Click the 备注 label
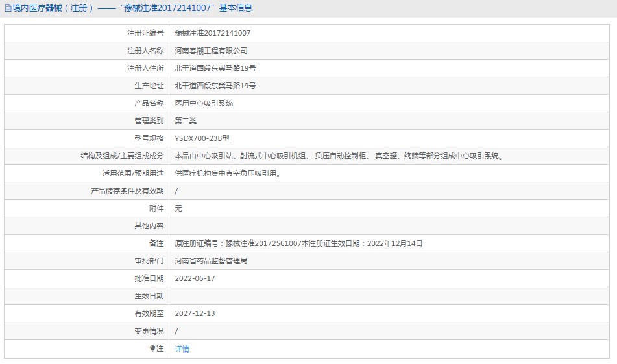617x364 pixels. [x=156, y=243]
